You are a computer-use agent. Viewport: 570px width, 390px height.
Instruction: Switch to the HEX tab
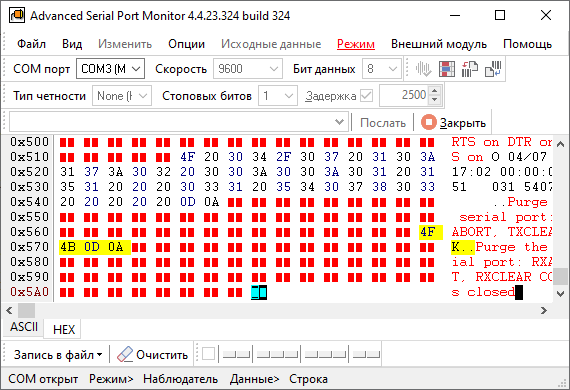click(x=64, y=330)
